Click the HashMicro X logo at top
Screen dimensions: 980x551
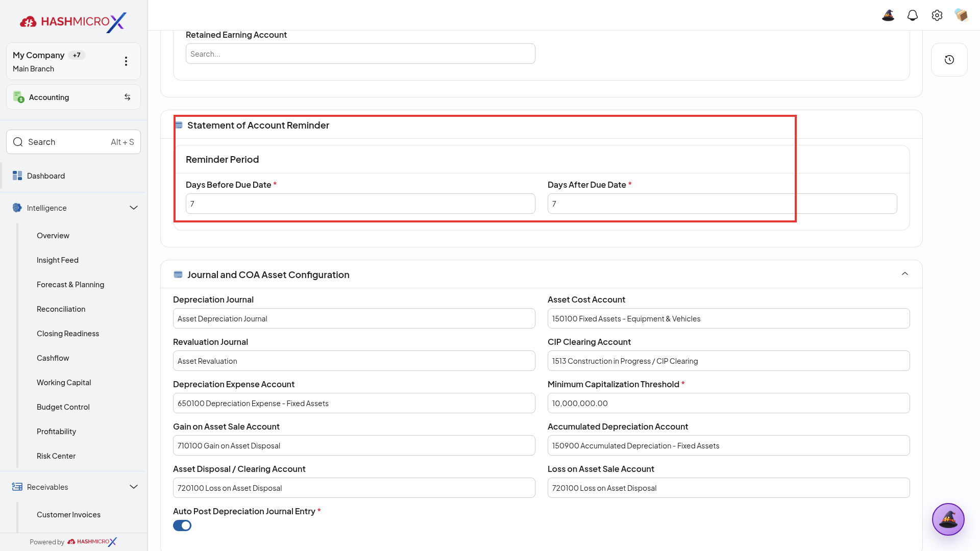73,22
